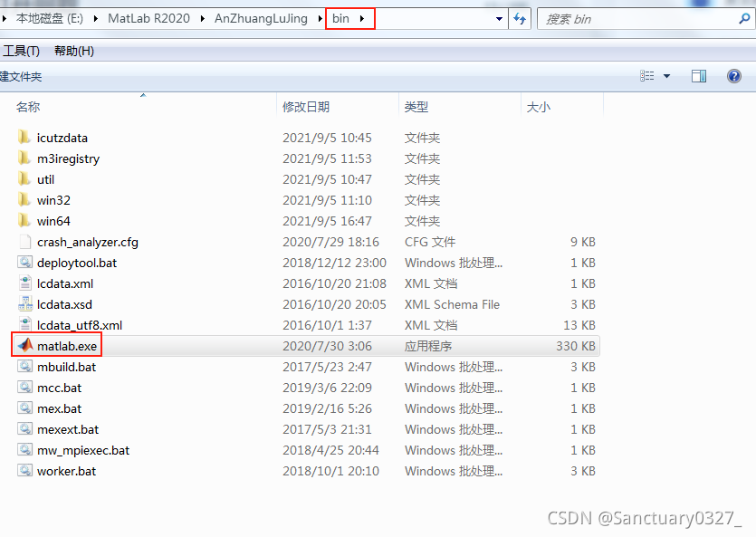756x537 pixels.
Task: Click the refresh button beside address bar
Action: (x=520, y=18)
